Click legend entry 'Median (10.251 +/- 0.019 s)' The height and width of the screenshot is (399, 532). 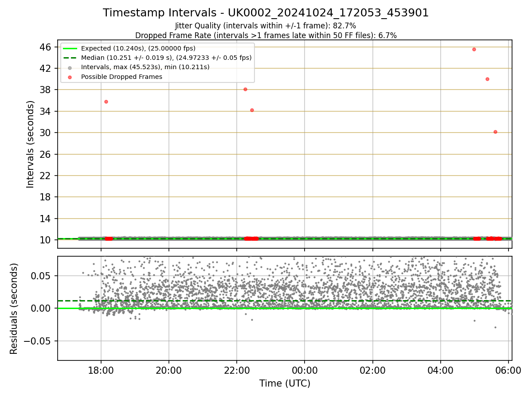tap(166, 58)
